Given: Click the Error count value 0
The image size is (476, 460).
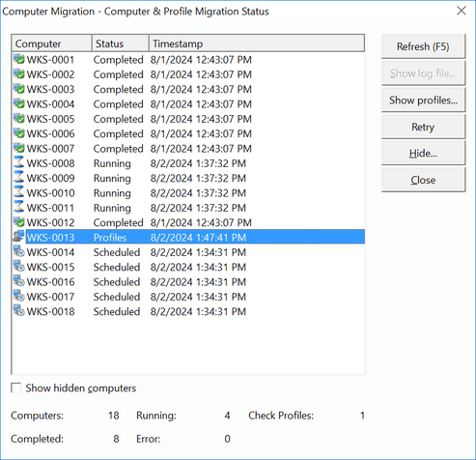Looking at the screenshot, I should click(x=227, y=439).
